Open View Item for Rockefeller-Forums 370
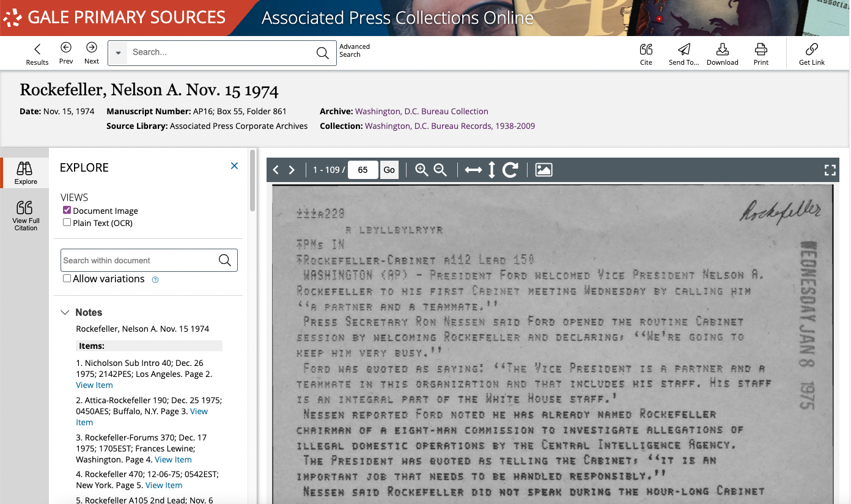This screenshot has width=851, height=504. 173,459
